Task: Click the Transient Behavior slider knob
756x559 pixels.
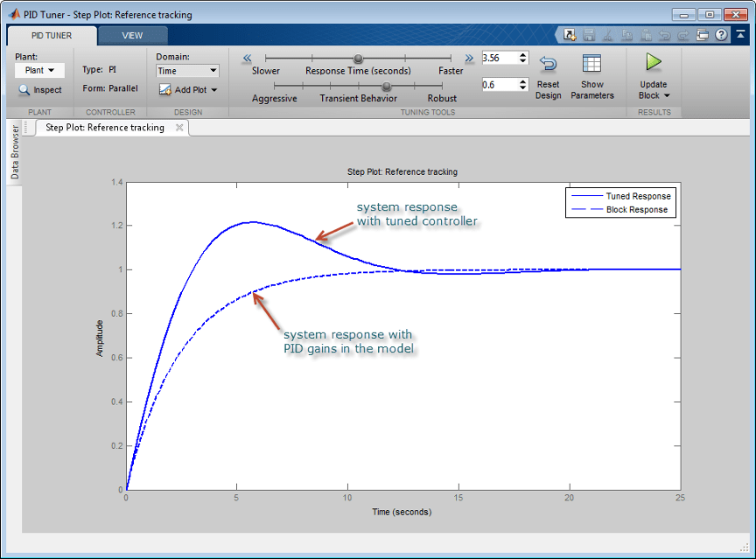Action: pos(386,87)
